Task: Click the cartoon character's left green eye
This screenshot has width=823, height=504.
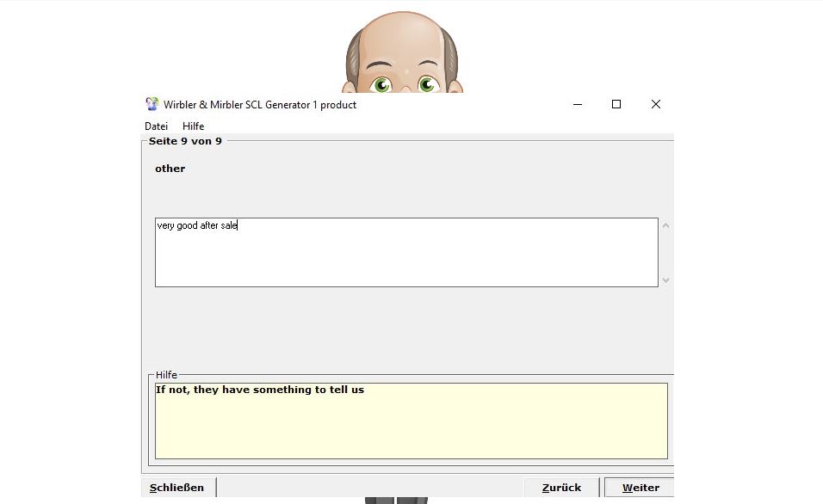Action: coord(382,84)
